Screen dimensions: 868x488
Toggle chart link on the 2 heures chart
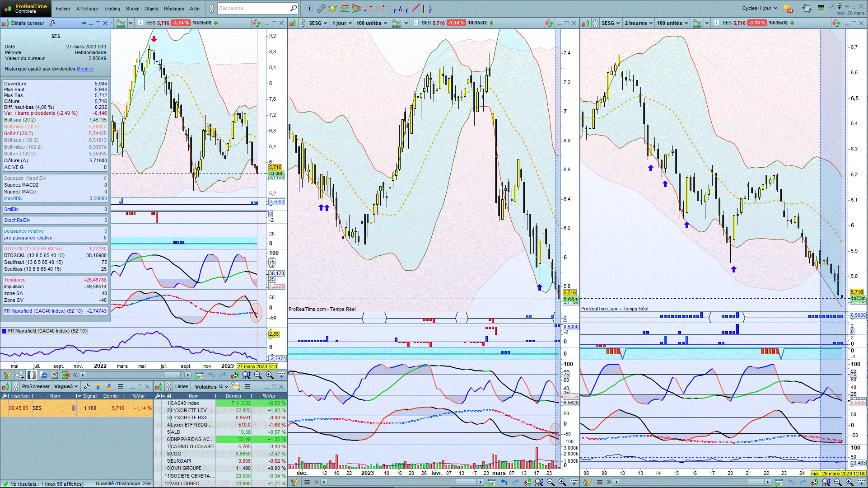pyautogui.click(x=595, y=23)
